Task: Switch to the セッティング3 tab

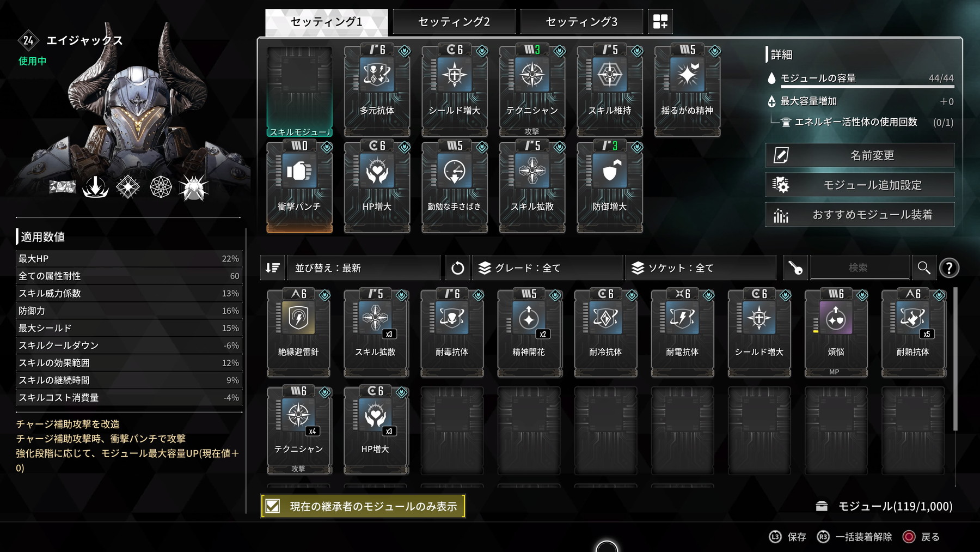Action: pyautogui.click(x=581, y=22)
